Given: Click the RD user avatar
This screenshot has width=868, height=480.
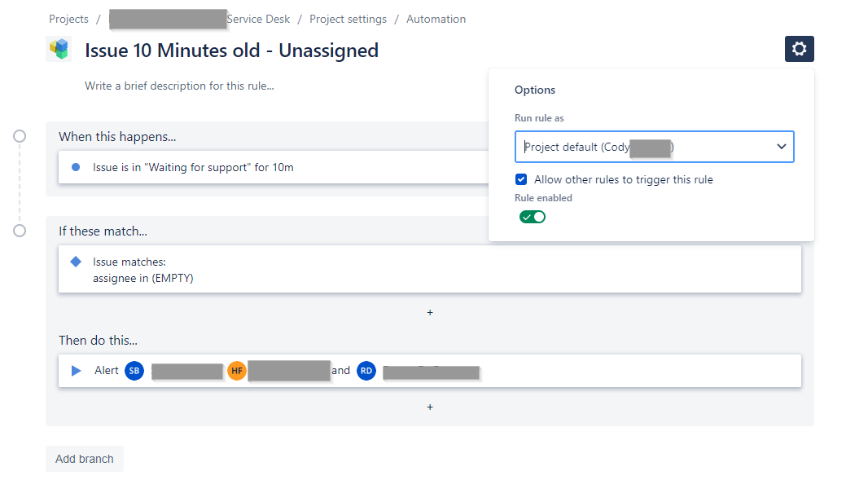Looking at the screenshot, I should (x=366, y=371).
